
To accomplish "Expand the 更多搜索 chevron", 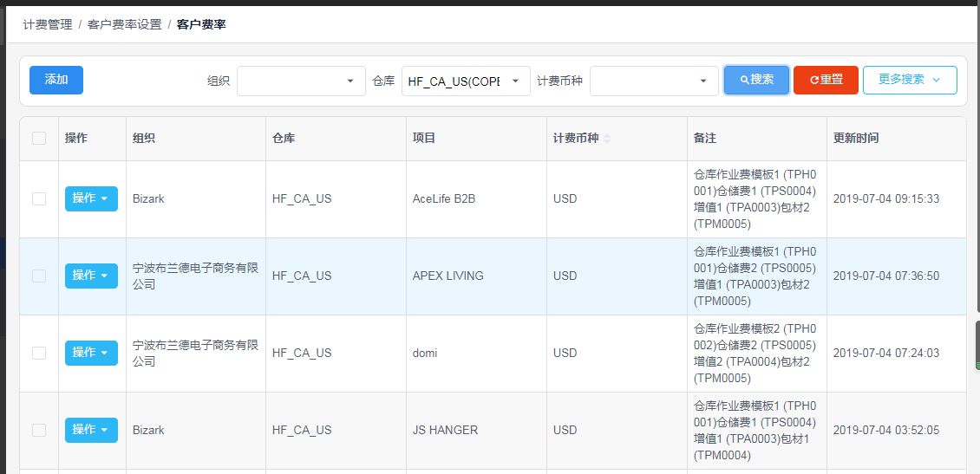I will (x=936, y=80).
